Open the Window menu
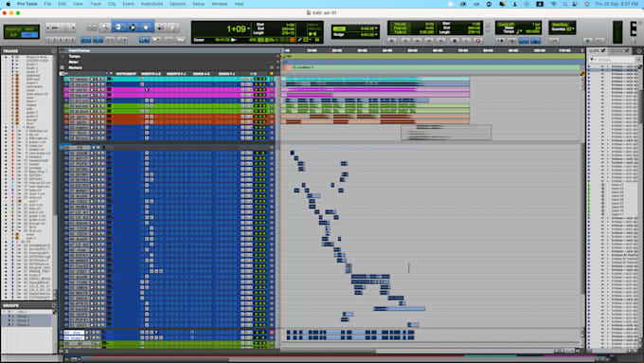This screenshot has height=363, width=644. coord(220,4)
